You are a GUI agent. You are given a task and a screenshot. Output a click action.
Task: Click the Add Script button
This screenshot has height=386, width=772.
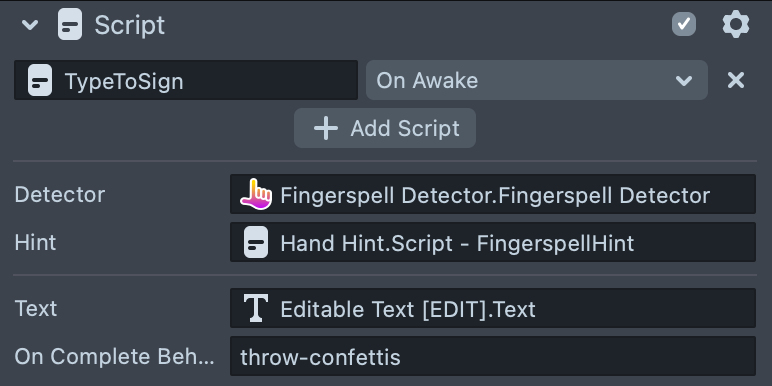[385, 129]
